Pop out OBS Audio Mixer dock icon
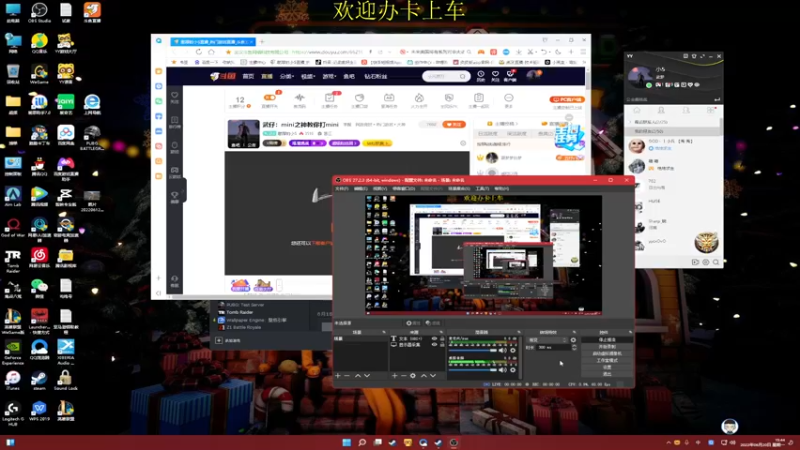 (519, 332)
